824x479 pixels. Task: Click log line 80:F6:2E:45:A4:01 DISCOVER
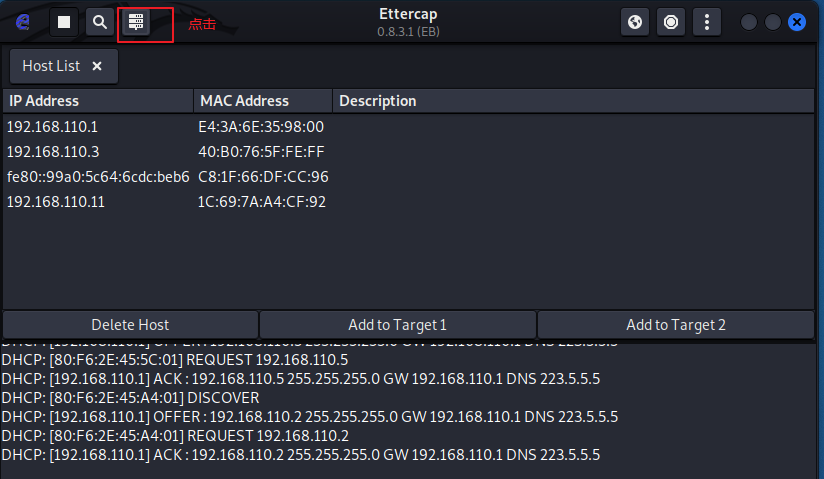tap(130, 398)
